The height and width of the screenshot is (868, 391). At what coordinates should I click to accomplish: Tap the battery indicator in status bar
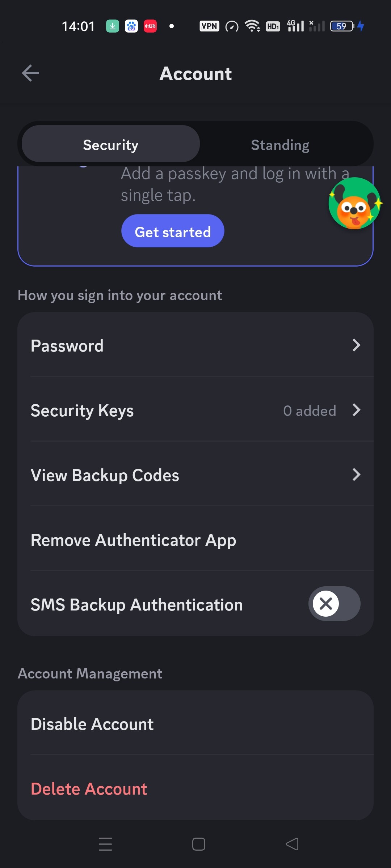click(342, 26)
